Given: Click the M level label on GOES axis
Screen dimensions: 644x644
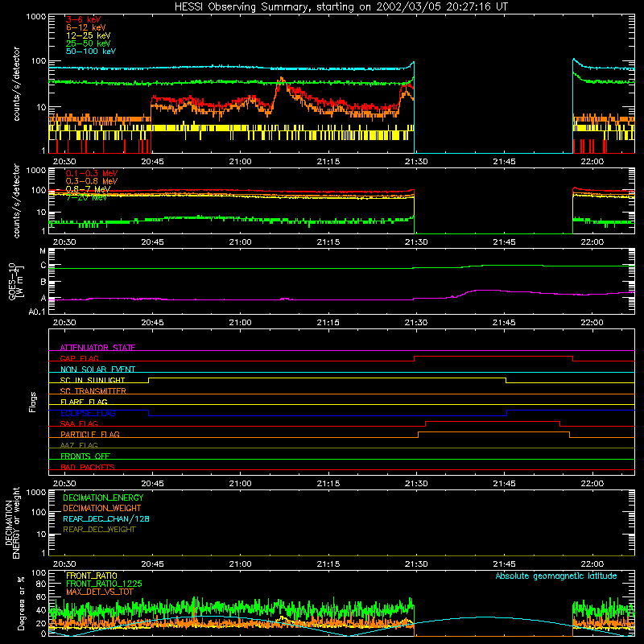Looking at the screenshot, I should [x=43, y=251].
